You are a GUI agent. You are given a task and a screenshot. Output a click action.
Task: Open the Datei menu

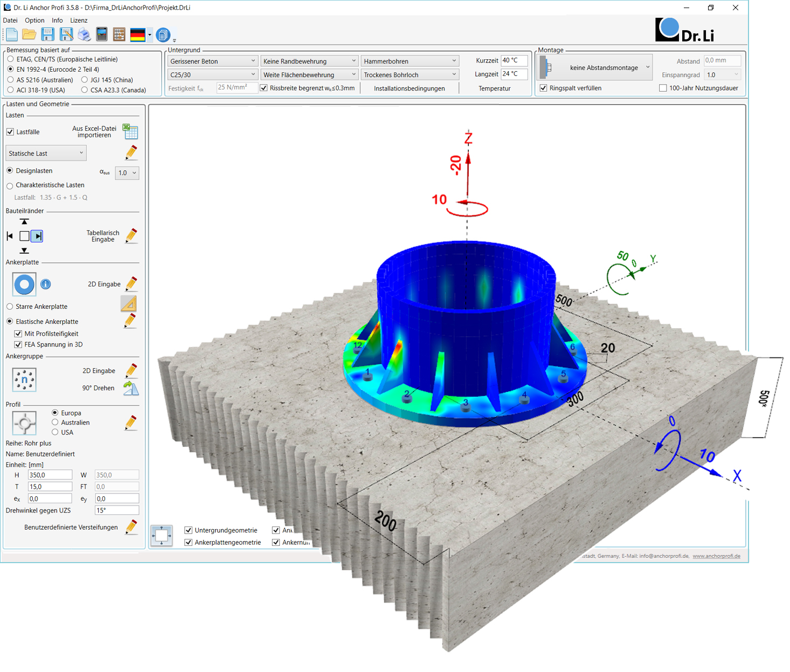(x=10, y=20)
